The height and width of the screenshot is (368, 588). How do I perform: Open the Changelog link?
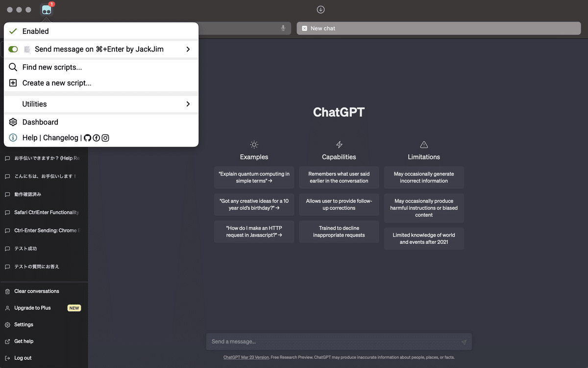click(61, 138)
